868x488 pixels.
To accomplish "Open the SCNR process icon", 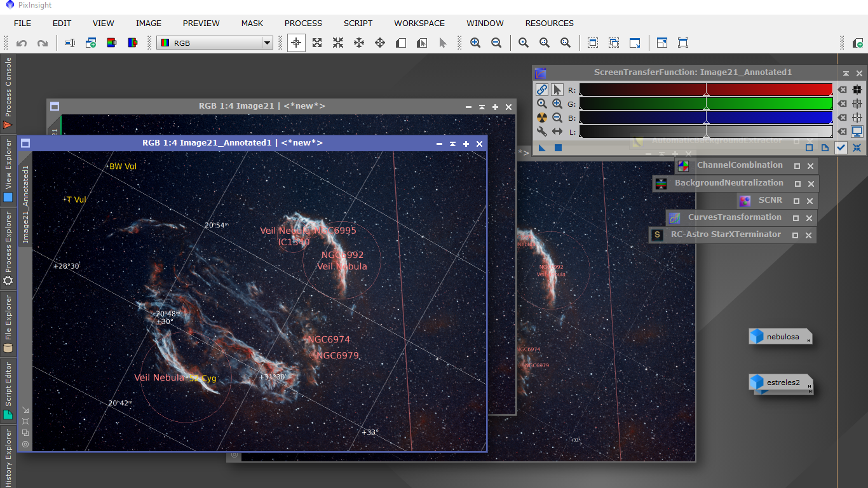I will click(x=745, y=201).
